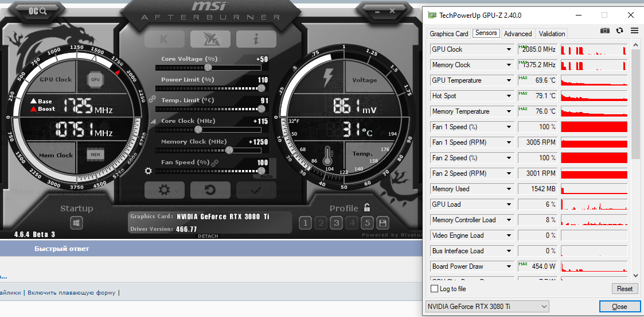Click the MEM chip icon

tap(95, 154)
